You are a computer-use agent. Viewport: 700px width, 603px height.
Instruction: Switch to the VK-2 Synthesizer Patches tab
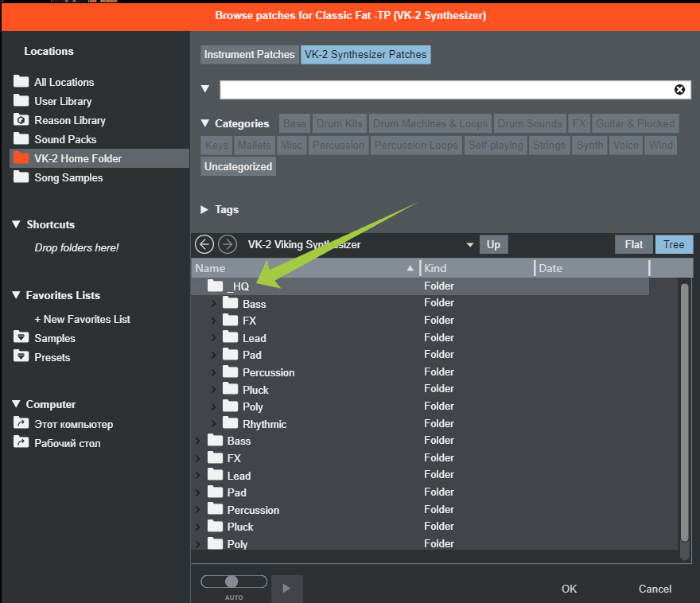366,54
